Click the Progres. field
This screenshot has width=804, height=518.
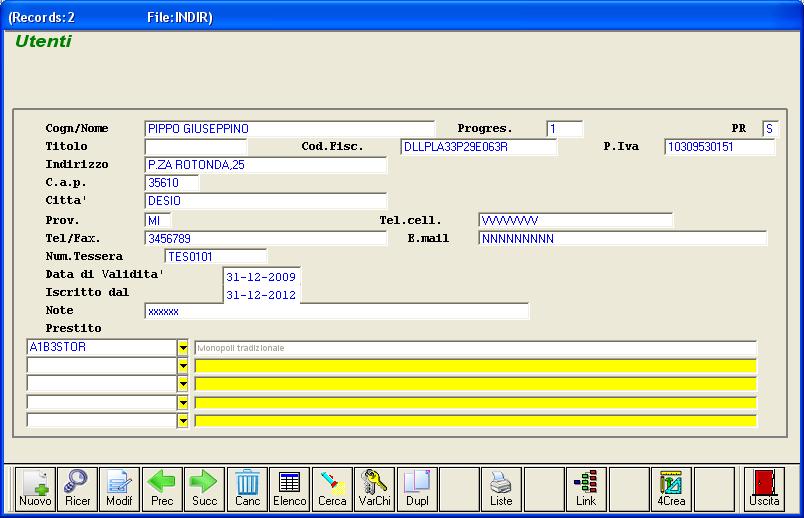click(x=565, y=129)
